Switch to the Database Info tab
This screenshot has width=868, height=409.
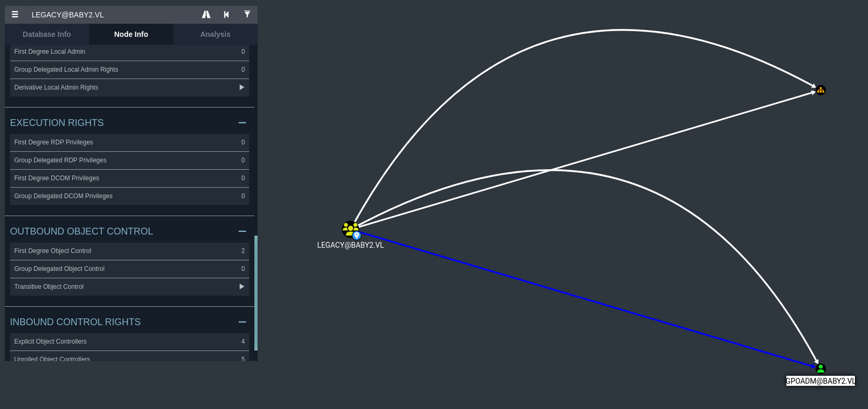[47, 34]
